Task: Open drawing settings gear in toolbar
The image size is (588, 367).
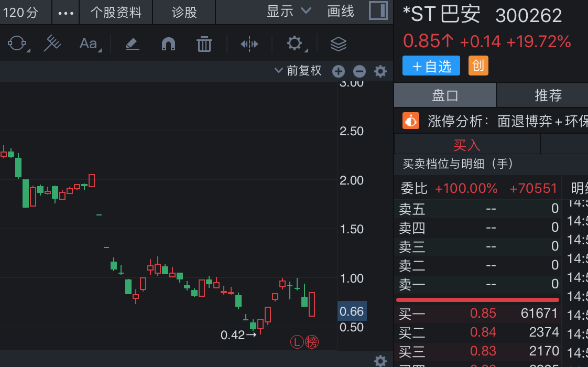Action: point(295,44)
